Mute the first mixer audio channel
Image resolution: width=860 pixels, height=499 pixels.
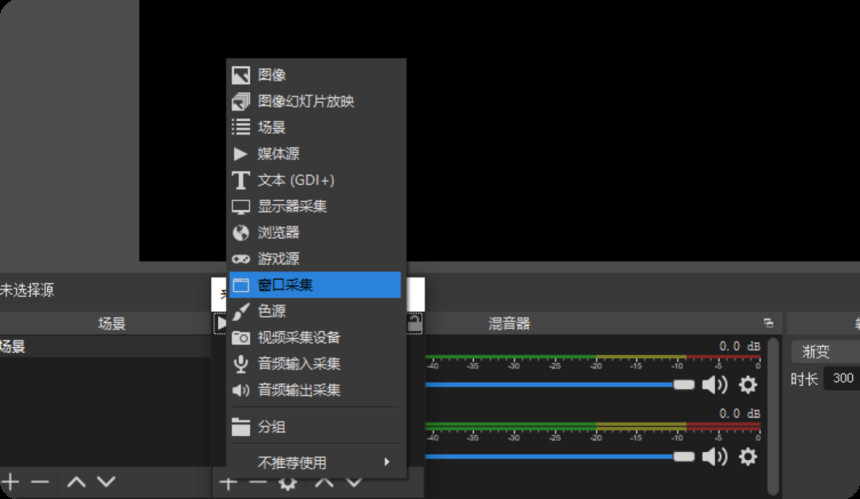715,384
